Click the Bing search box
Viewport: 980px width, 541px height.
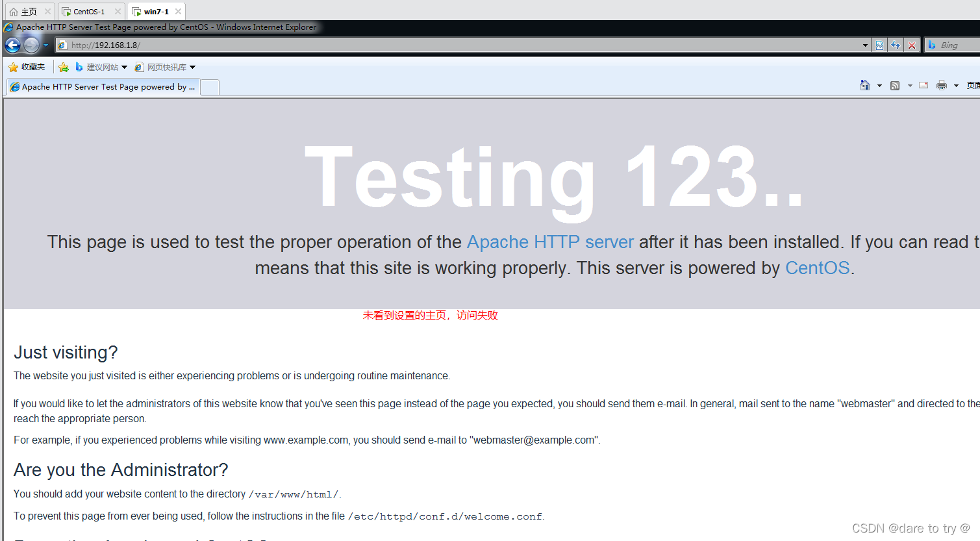click(x=952, y=45)
